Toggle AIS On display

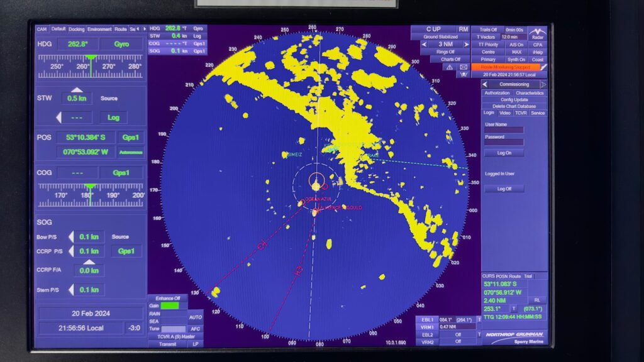tap(516, 45)
